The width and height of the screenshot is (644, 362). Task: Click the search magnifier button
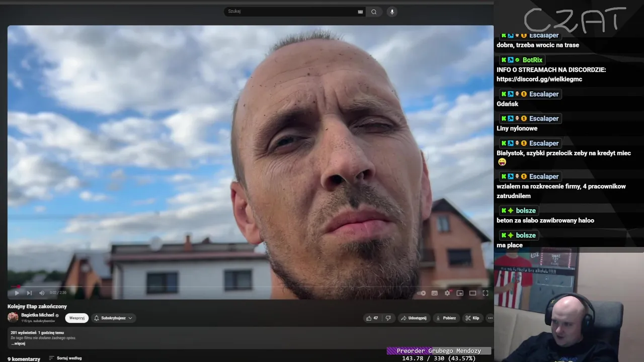pyautogui.click(x=374, y=12)
